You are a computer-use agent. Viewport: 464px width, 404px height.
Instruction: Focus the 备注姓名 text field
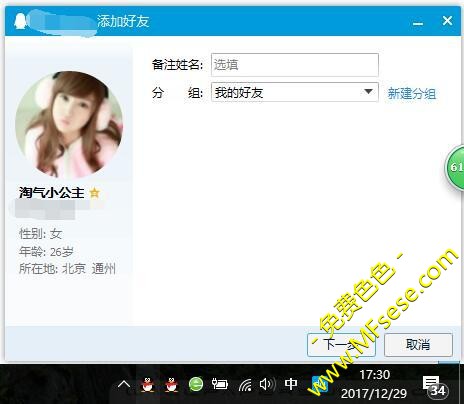295,65
